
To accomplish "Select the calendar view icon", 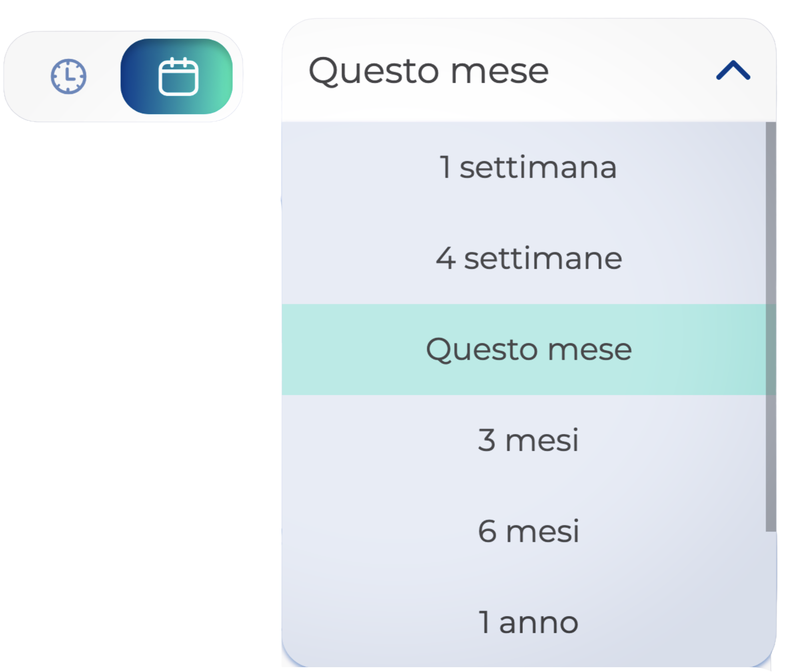I will [x=178, y=76].
